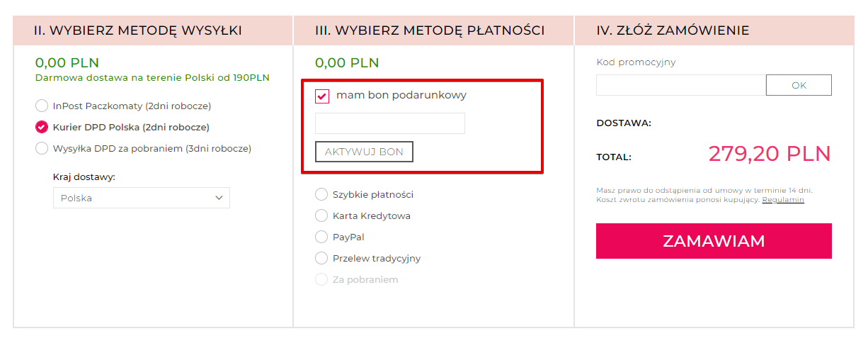Click the gift voucher code field

click(389, 123)
